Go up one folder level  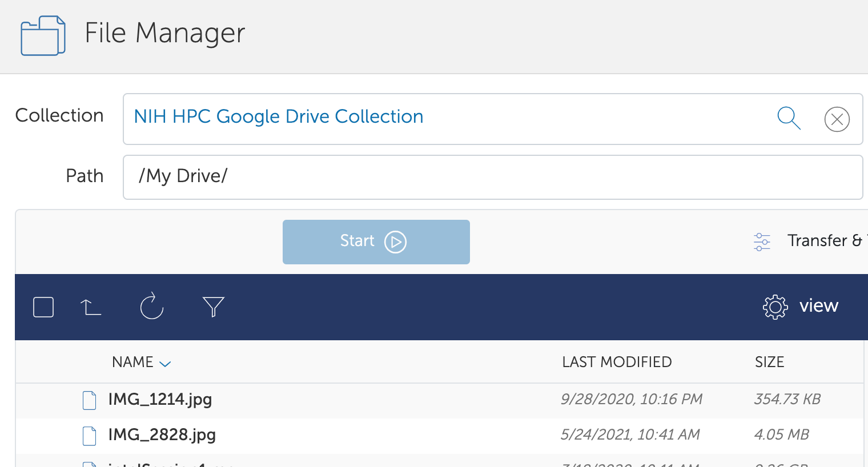90,307
